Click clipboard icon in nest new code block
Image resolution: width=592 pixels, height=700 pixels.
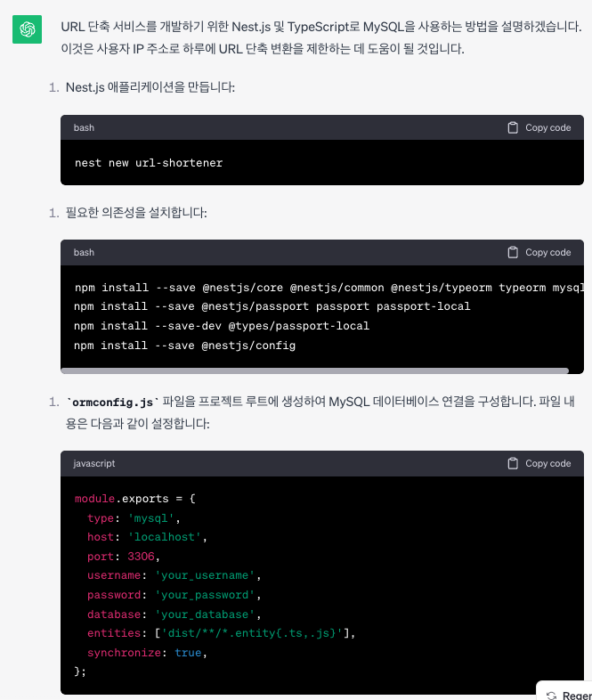(x=513, y=127)
